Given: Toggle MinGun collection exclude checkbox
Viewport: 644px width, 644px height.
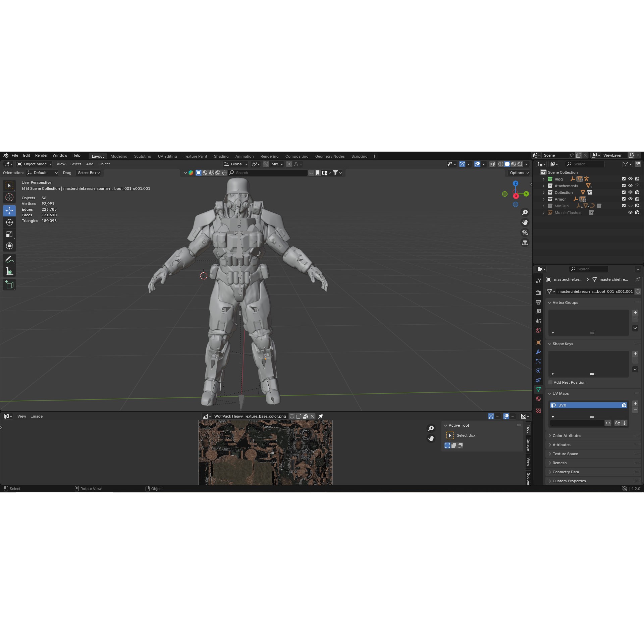Looking at the screenshot, I should (624, 206).
